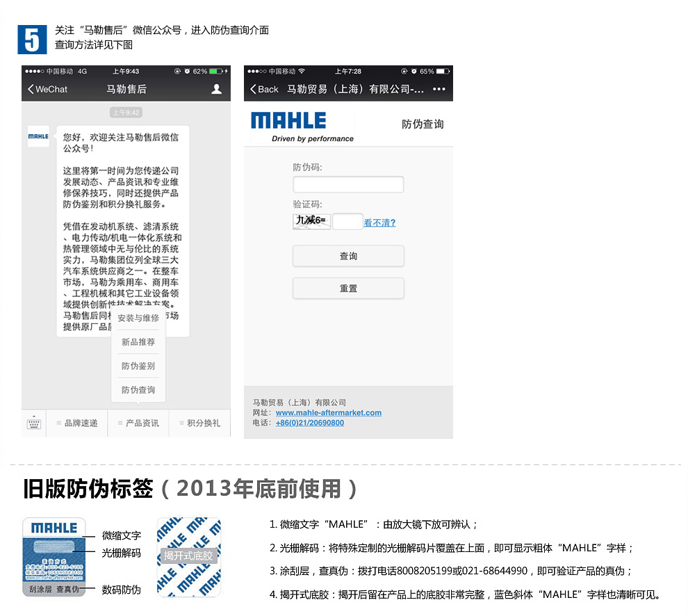The image size is (688, 616).
Task: Click the MAHLE avatar in chat
Action: pyautogui.click(x=38, y=136)
